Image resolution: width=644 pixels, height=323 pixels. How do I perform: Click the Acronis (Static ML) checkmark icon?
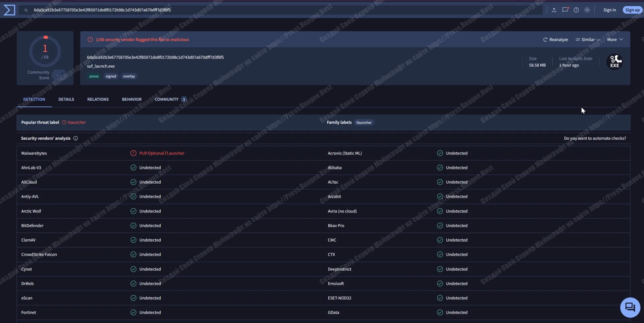440,153
